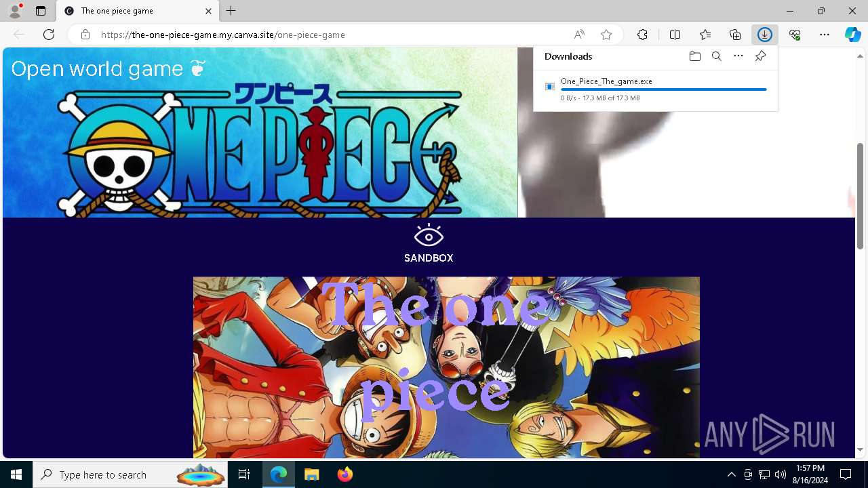This screenshot has height=488, width=868.
Task: Go back using the back arrow
Action: 19,35
